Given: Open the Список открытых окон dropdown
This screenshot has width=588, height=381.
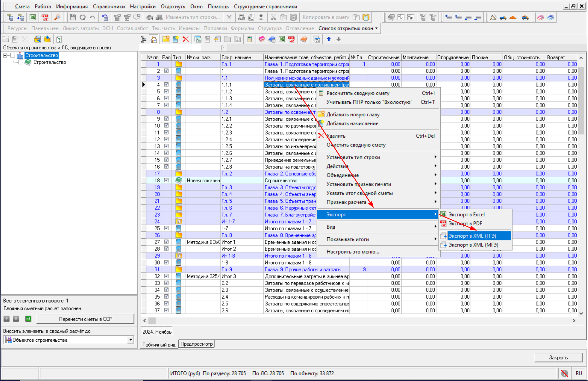Looking at the screenshot, I should tap(348, 28).
